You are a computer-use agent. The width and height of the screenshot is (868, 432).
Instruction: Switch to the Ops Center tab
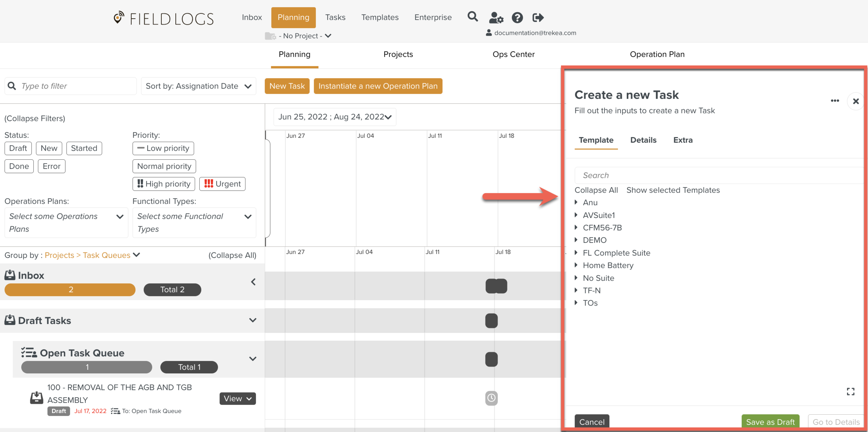(x=514, y=54)
